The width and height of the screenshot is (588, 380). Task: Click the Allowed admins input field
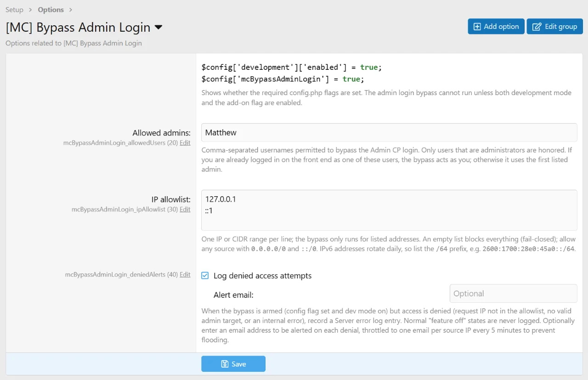click(389, 132)
